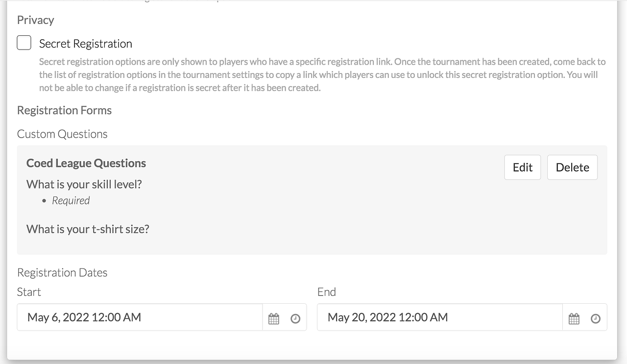This screenshot has height=364, width=627.
Task: Click the Registration Forms heading
Action: (x=64, y=110)
